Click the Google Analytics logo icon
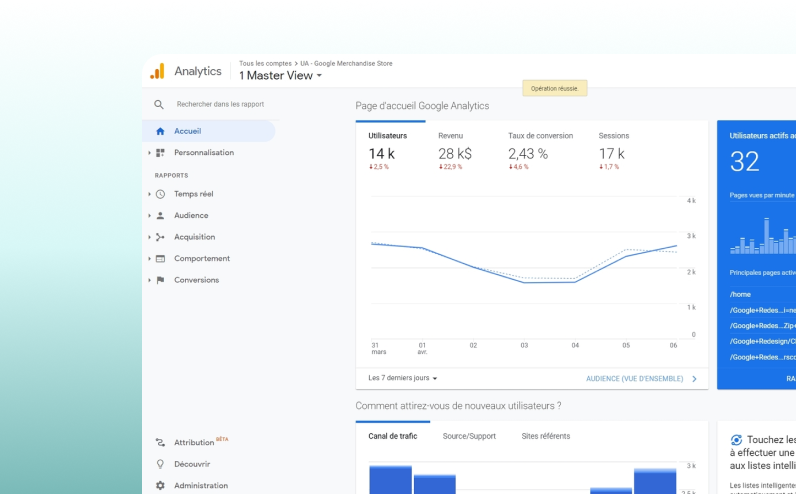 [157, 71]
